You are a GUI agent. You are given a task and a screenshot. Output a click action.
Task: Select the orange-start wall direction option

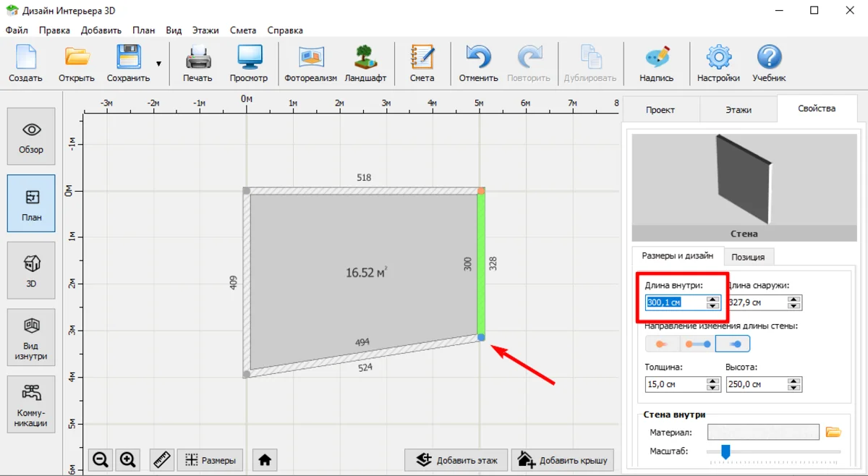click(x=663, y=344)
